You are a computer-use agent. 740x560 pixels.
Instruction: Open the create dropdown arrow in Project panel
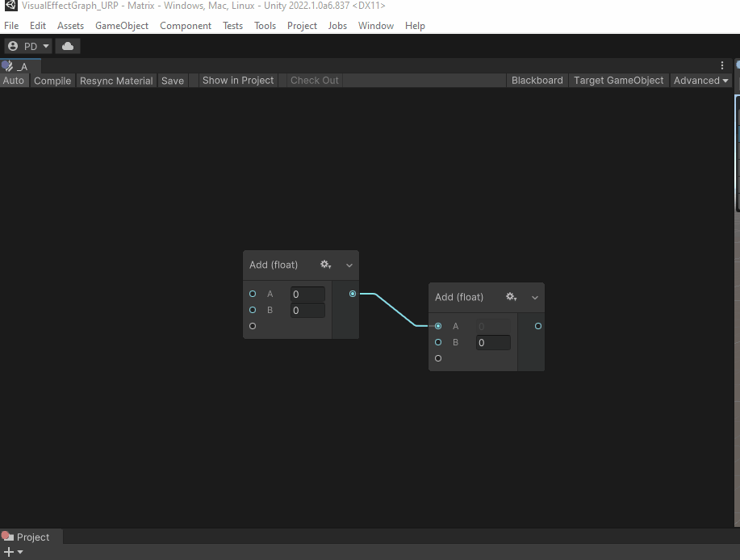(20, 552)
